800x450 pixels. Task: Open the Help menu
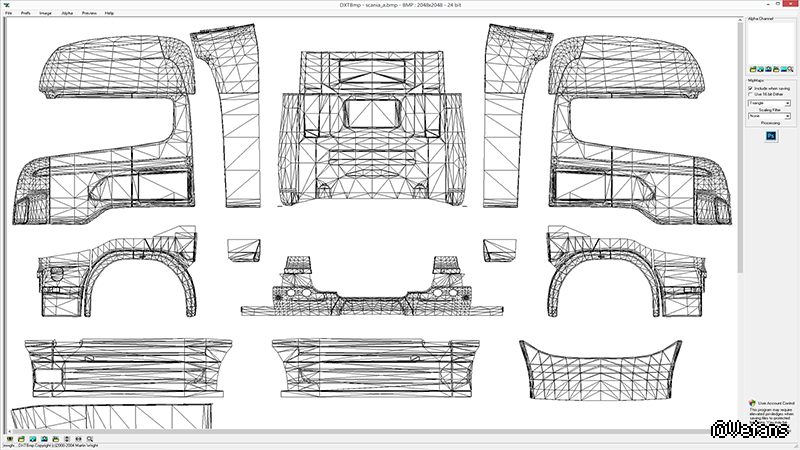coord(109,13)
